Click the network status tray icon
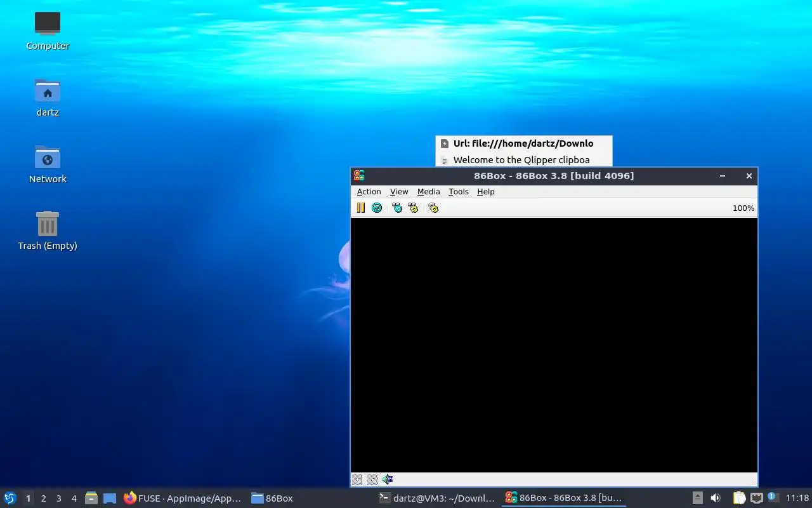812x508 pixels. pyautogui.click(x=756, y=498)
